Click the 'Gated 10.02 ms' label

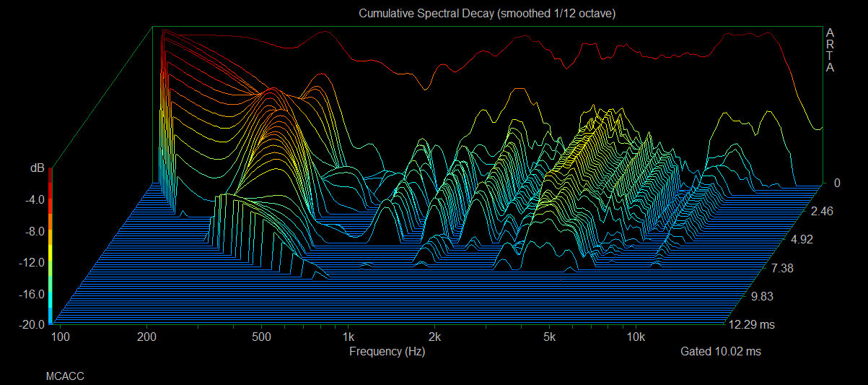pos(721,352)
